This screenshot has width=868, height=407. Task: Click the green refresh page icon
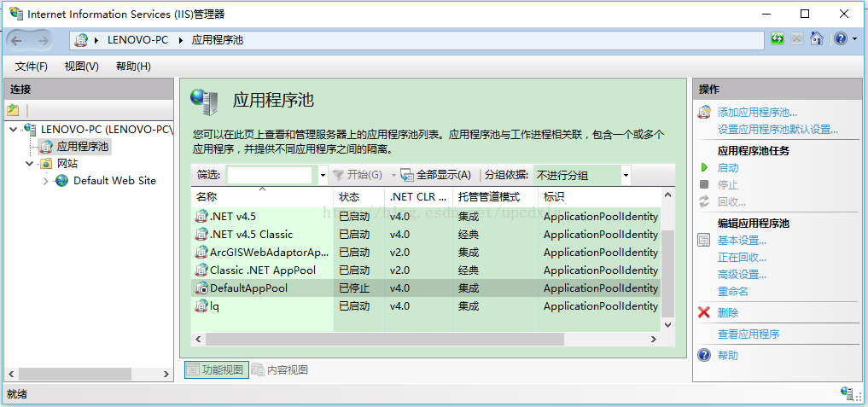coord(778,38)
